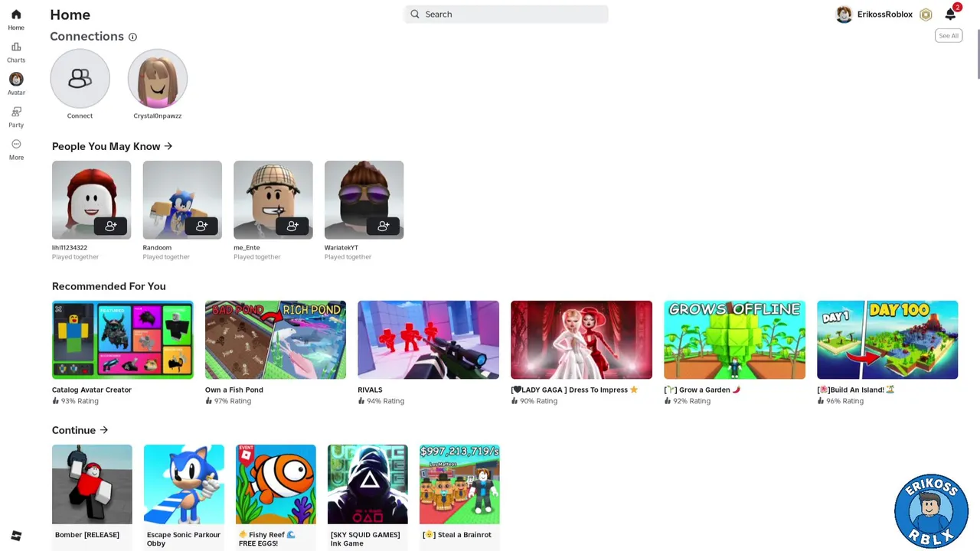Open Build An Island thumbnail
This screenshot has height=551, width=980.
(x=887, y=340)
